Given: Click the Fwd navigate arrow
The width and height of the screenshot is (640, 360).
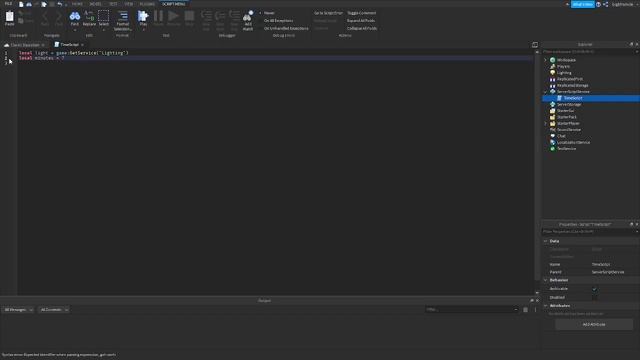Looking at the screenshot, I should pyautogui.click(x=59, y=16).
